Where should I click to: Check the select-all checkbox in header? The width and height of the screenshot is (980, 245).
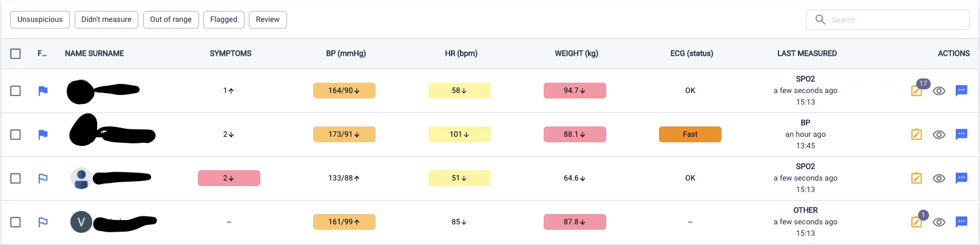pos(16,53)
